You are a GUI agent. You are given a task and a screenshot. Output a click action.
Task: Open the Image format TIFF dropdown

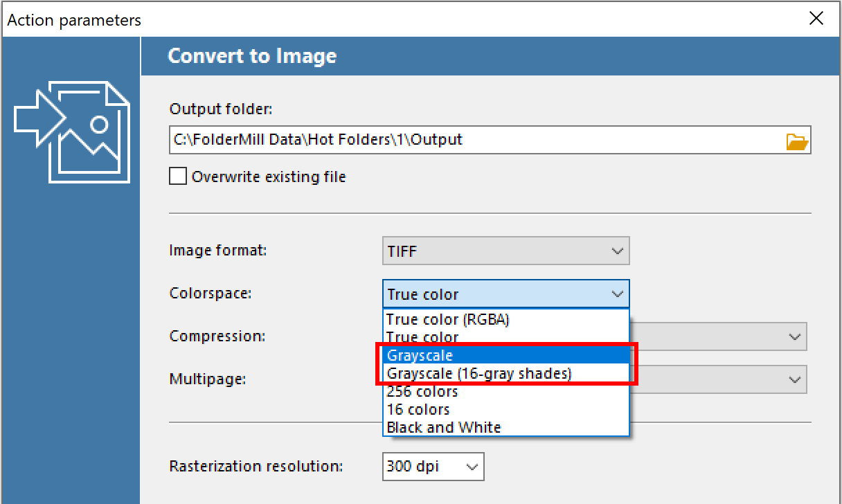[x=506, y=251]
